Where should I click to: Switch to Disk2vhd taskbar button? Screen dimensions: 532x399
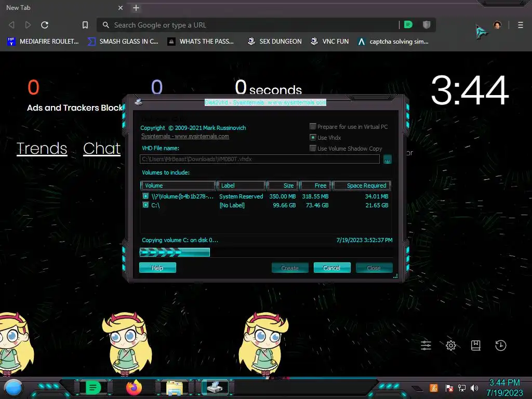coord(215,387)
